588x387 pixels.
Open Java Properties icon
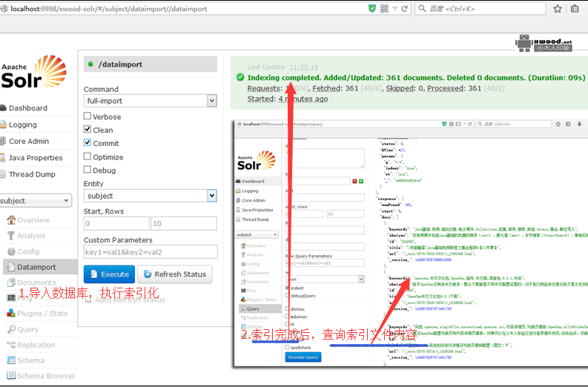(3, 157)
